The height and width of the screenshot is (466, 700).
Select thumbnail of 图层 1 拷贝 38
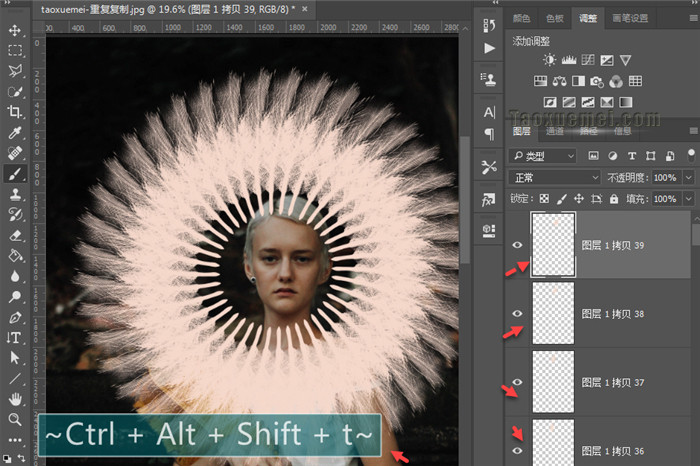point(553,313)
